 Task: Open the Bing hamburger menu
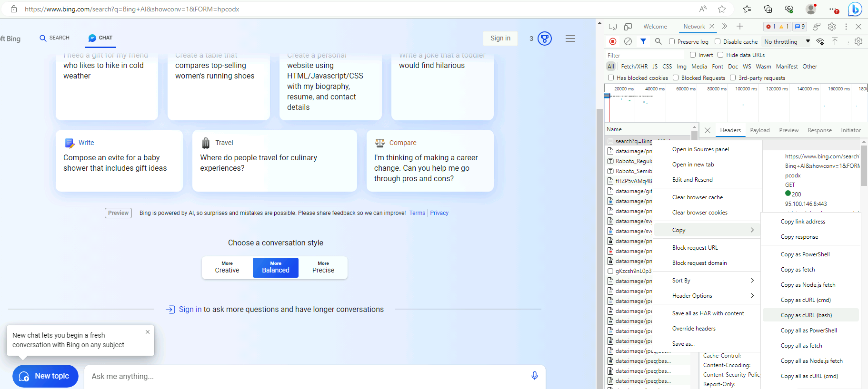pyautogui.click(x=570, y=39)
